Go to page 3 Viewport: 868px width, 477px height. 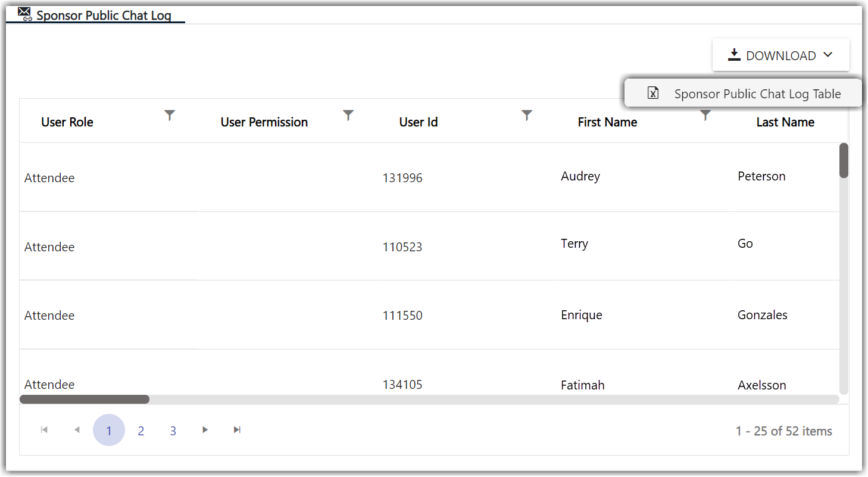[x=173, y=431]
